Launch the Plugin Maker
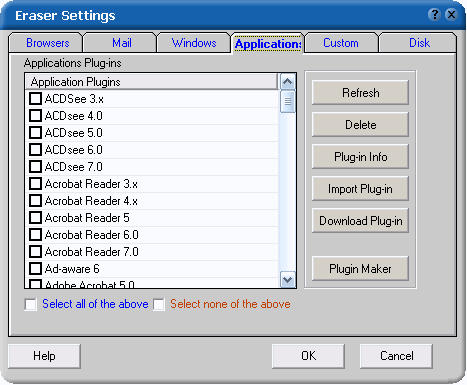Viewport: 467px width, 385px height. (x=360, y=269)
